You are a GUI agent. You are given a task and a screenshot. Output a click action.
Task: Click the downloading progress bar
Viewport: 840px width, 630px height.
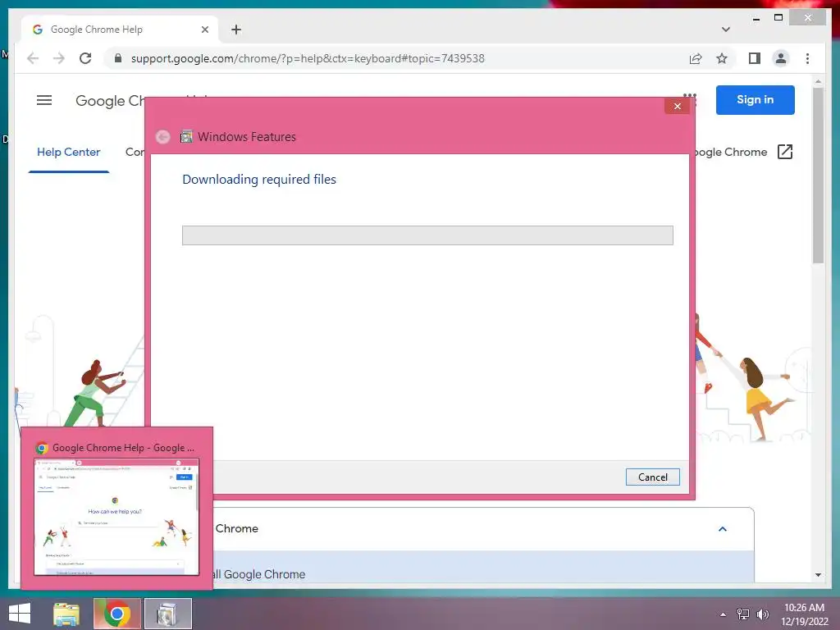point(427,235)
